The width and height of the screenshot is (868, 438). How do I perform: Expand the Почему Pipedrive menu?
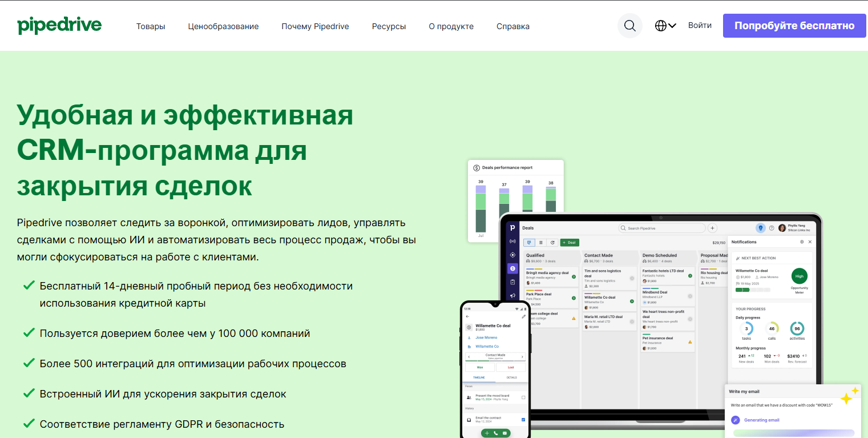315,26
